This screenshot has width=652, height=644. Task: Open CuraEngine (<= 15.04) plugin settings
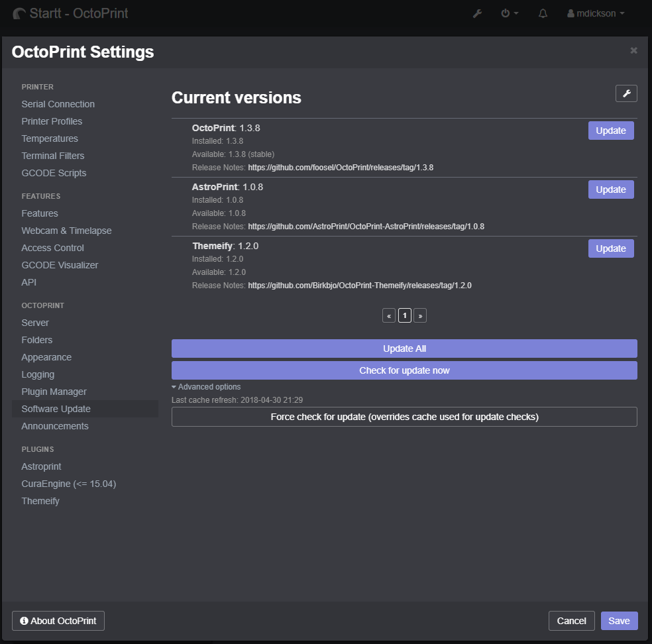(69, 484)
